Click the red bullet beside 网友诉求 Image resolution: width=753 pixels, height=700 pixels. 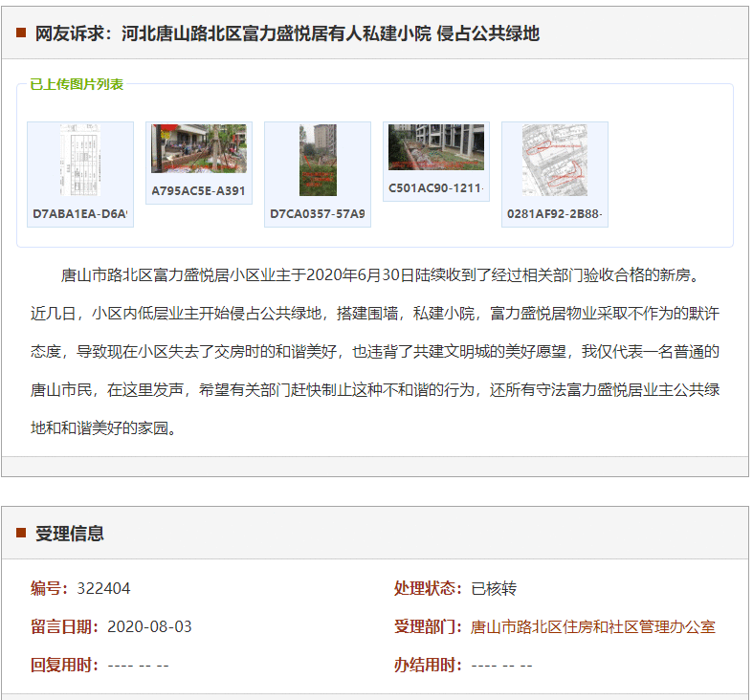[x=21, y=33]
